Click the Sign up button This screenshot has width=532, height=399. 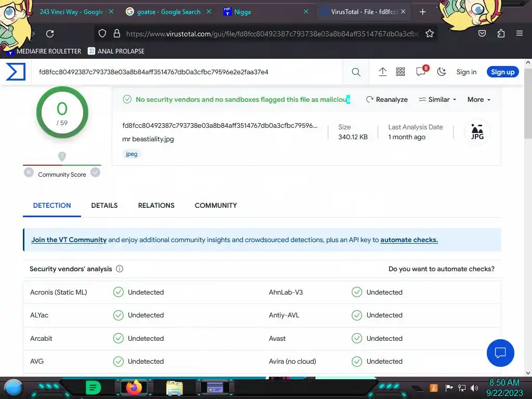pos(502,72)
